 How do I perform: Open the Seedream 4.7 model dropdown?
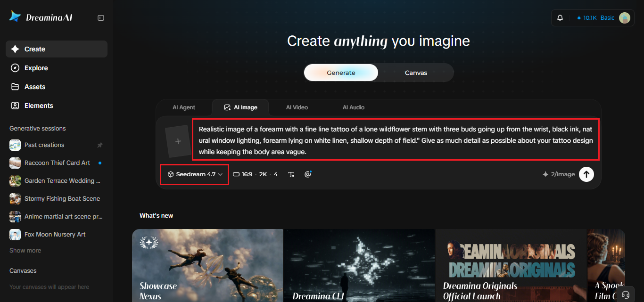tap(195, 174)
